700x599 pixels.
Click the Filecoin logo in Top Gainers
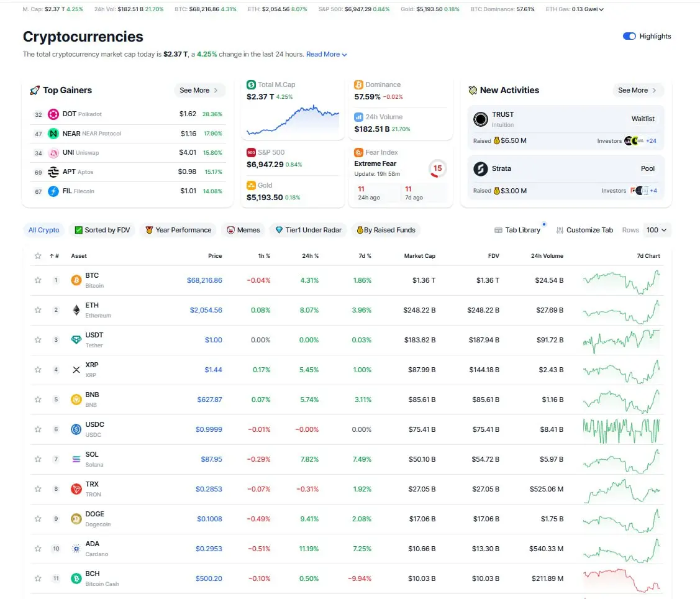click(x=53, y=191)
